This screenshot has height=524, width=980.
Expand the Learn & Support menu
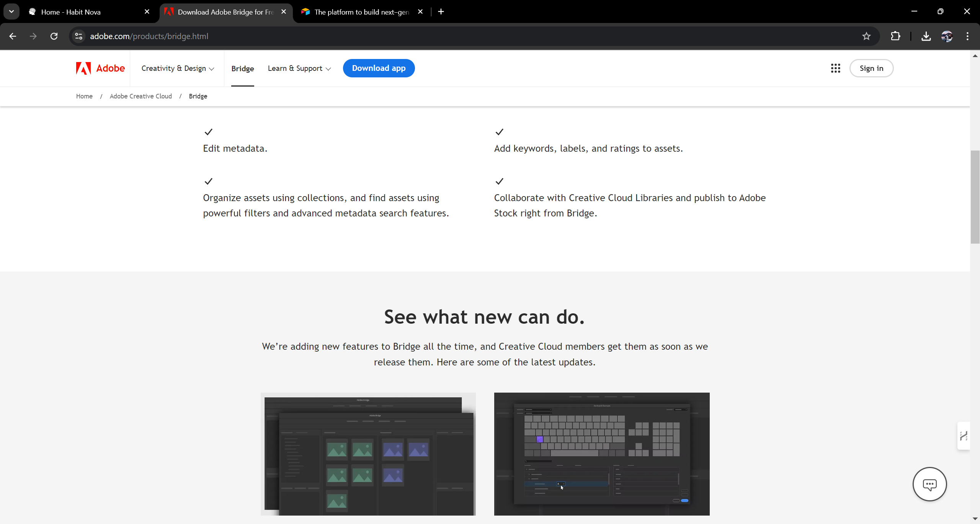pos(299,68)
